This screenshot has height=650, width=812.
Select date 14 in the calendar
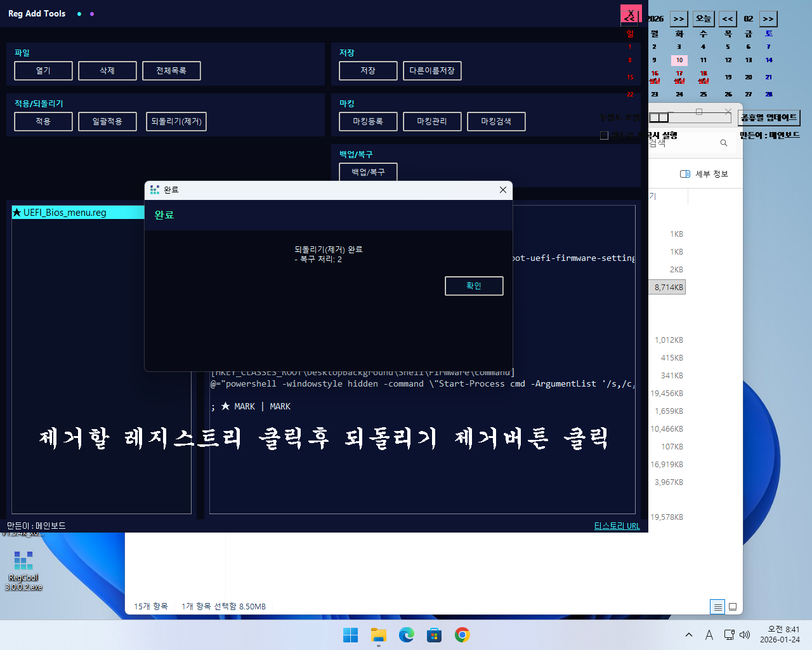click(x=769, y=60)
